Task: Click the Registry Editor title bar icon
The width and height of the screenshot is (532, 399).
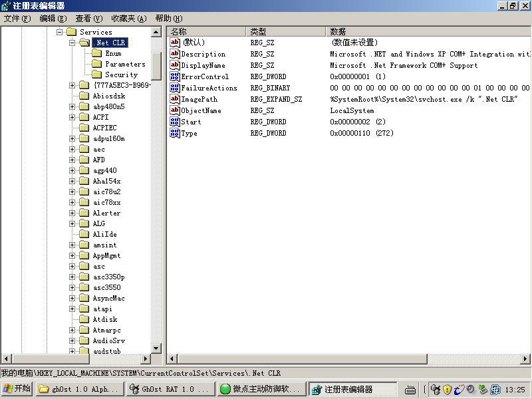Action: coord(6,6)
